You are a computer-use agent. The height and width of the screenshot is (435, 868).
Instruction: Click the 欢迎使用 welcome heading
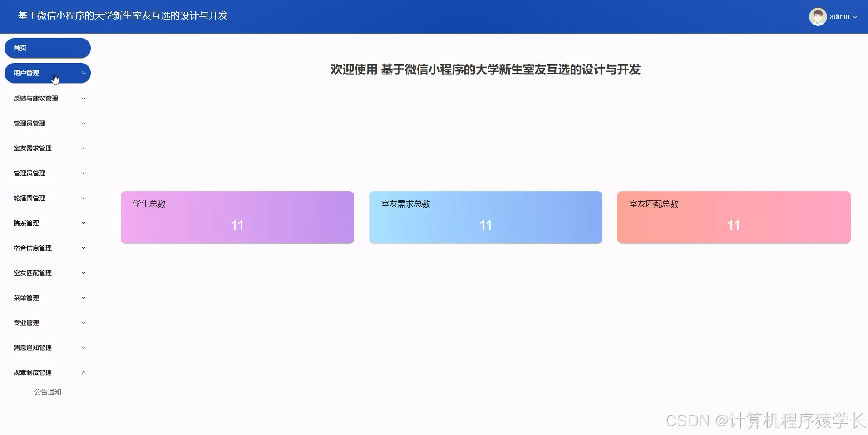(485, 69)
